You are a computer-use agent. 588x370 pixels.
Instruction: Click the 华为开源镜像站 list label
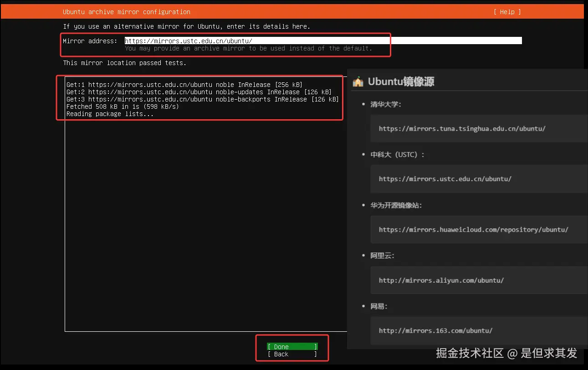pyautogui.click(x=396, y=205)
